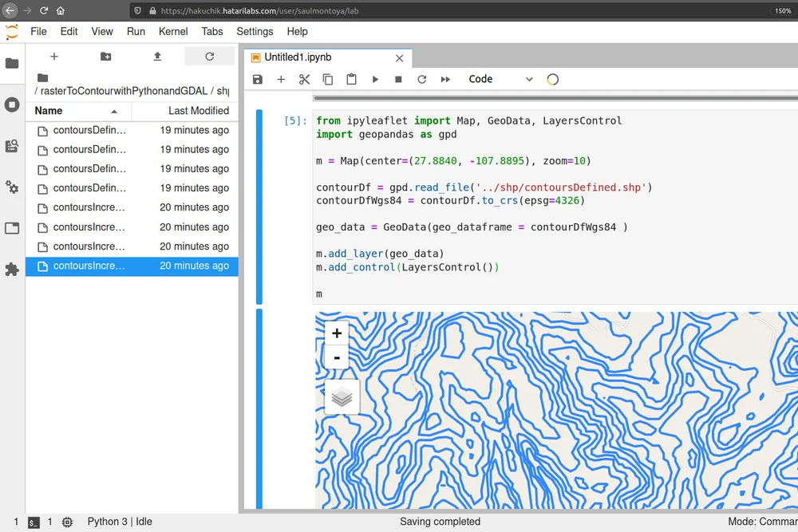798x532 pixels.
Task: Click the 150% zoom indicator
Action: 783,10
